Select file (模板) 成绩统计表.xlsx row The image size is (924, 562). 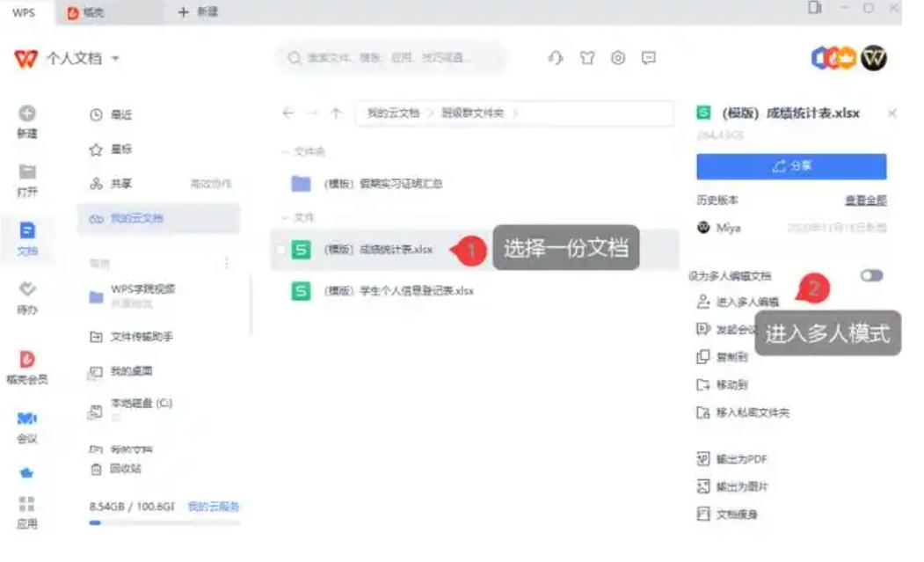pos(475,250)
